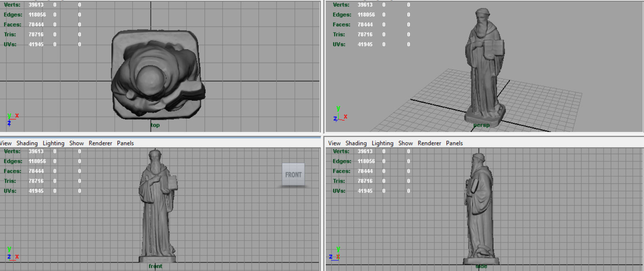This screenshot has height=271, width=644.
Task: Click value 41945 in the persp viewport
Action: [x=365, y=44]
